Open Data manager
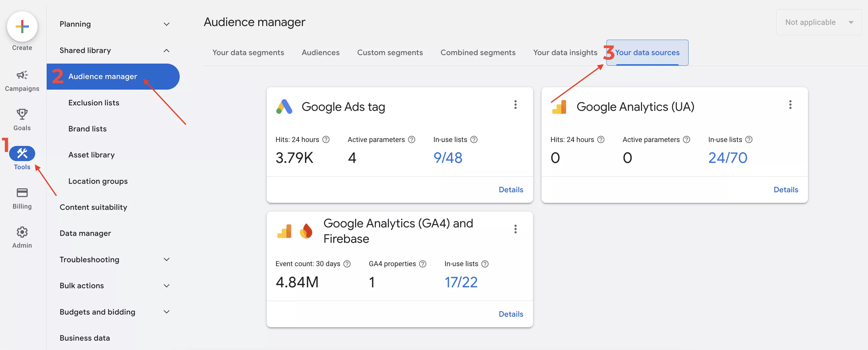The image size is (868, 350). (x=85, y=233)
